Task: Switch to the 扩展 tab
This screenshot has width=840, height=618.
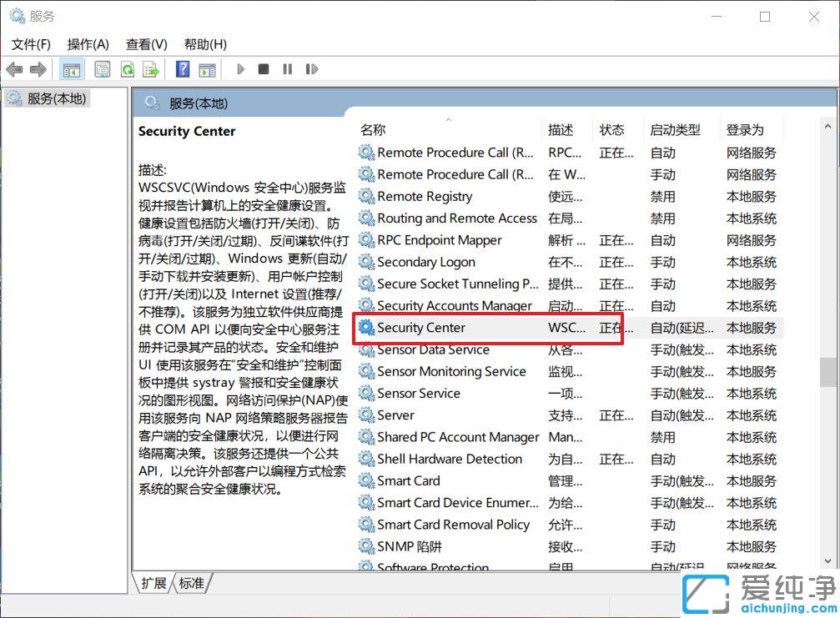Action: point(153,584)
